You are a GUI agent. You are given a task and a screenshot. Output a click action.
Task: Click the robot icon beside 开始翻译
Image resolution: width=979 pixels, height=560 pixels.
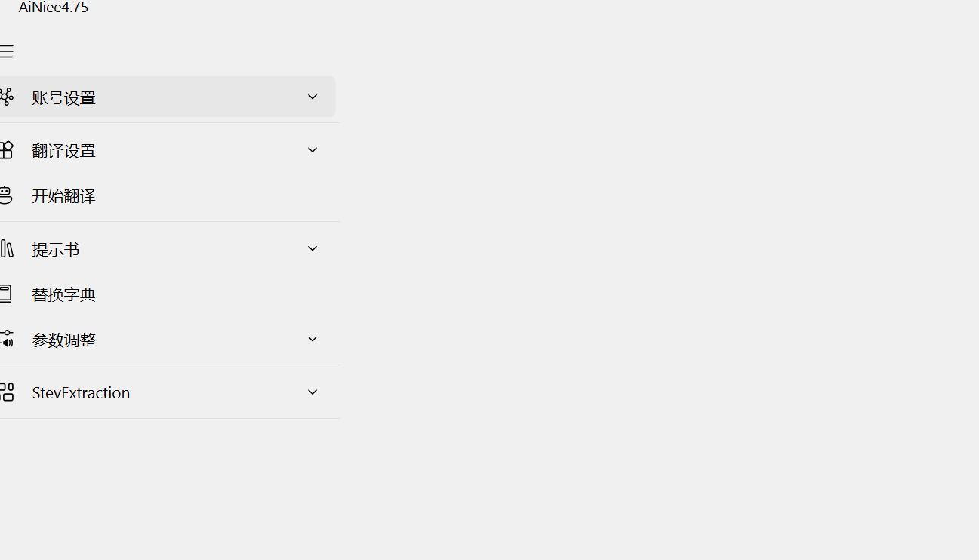pyautogui.click(x=6, y=195)
